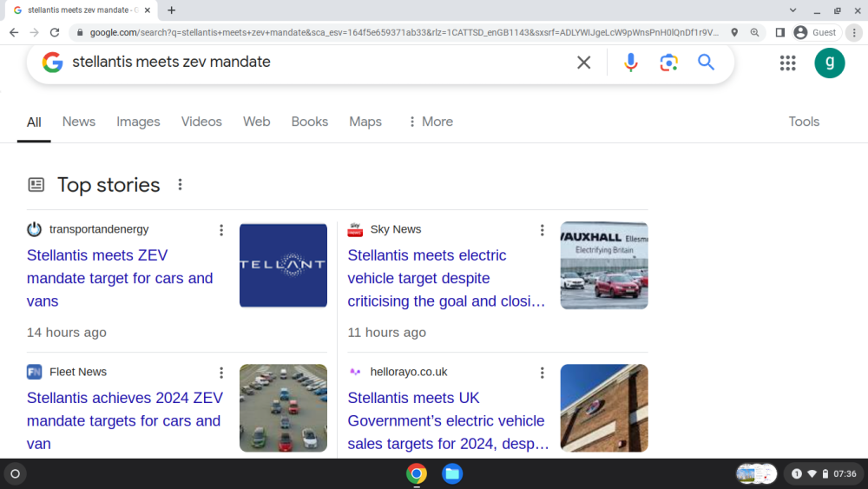Open more options for the hellorayo.co.uk story
Screen dimensions: 868x489
pos(542,373)
